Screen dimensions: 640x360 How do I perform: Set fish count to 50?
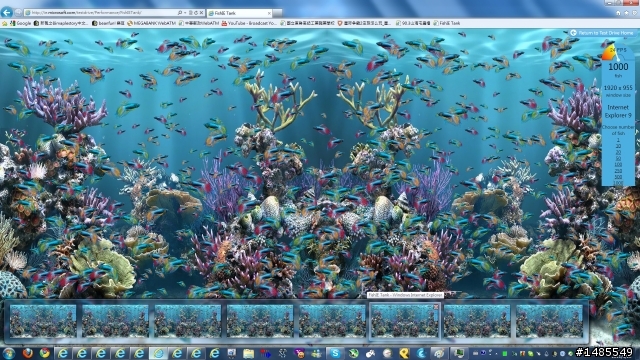click(x=618, y=158)
